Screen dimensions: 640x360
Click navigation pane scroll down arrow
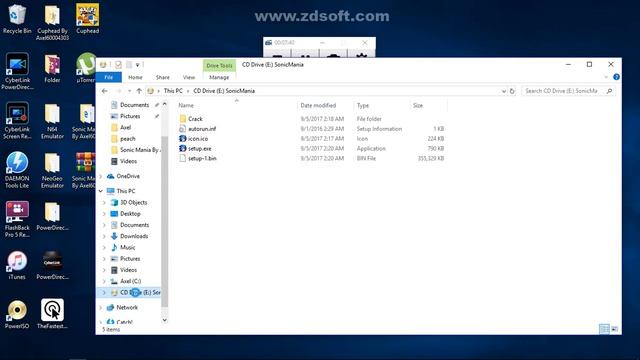[164, 320]
